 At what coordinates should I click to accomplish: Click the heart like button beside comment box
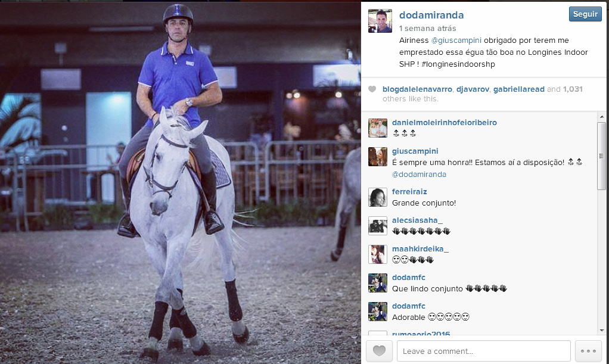(x=379, y=351)
